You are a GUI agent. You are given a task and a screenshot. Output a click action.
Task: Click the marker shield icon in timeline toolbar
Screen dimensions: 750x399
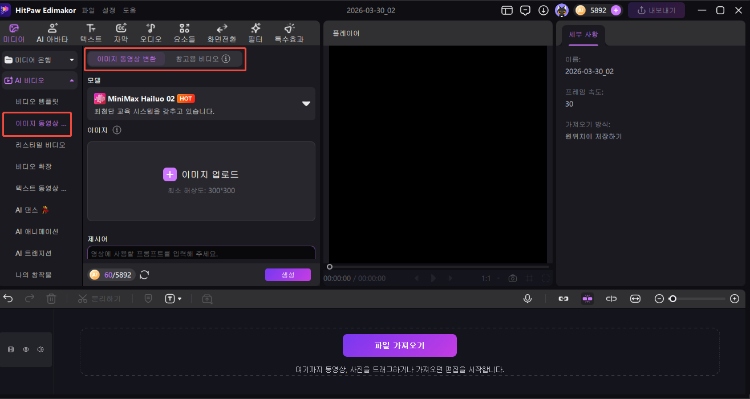(x=148, y=299)
